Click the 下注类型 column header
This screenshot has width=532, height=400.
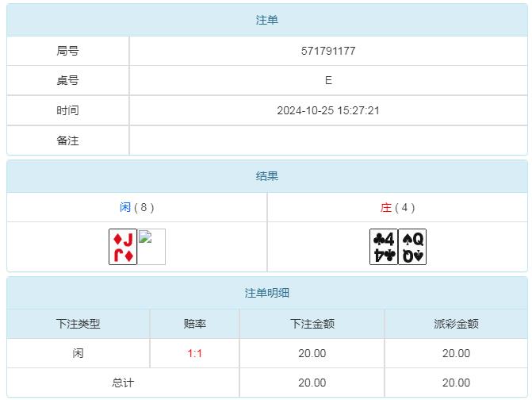pyautogui.click(x=78, y=324)
